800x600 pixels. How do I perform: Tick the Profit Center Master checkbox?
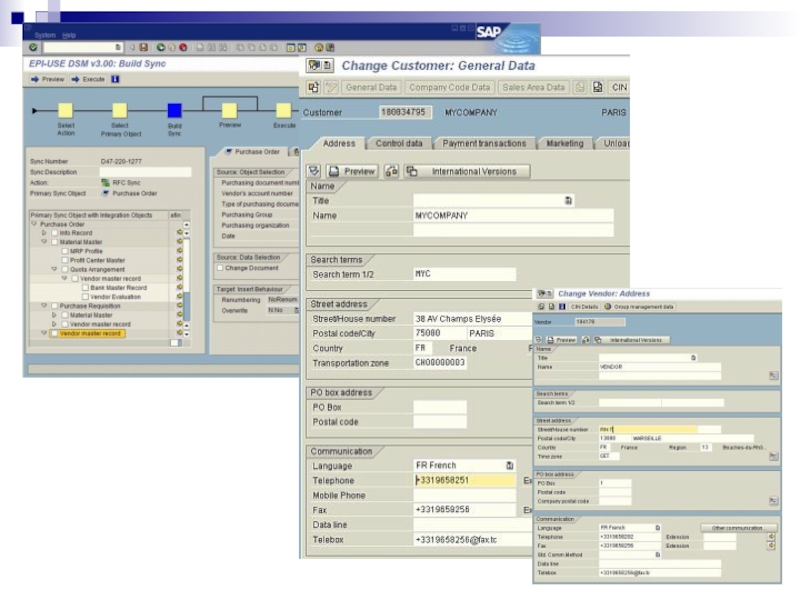click(x=65, y=260)
